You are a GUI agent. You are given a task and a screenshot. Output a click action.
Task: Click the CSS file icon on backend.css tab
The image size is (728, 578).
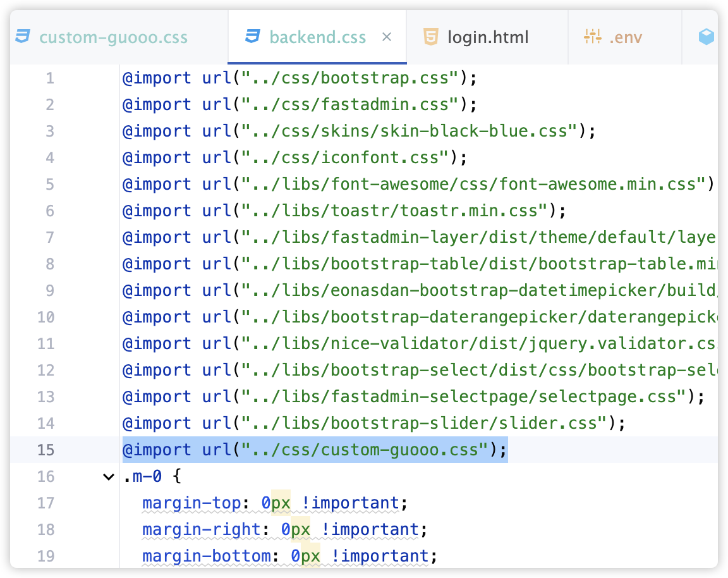tap(253, 36)
